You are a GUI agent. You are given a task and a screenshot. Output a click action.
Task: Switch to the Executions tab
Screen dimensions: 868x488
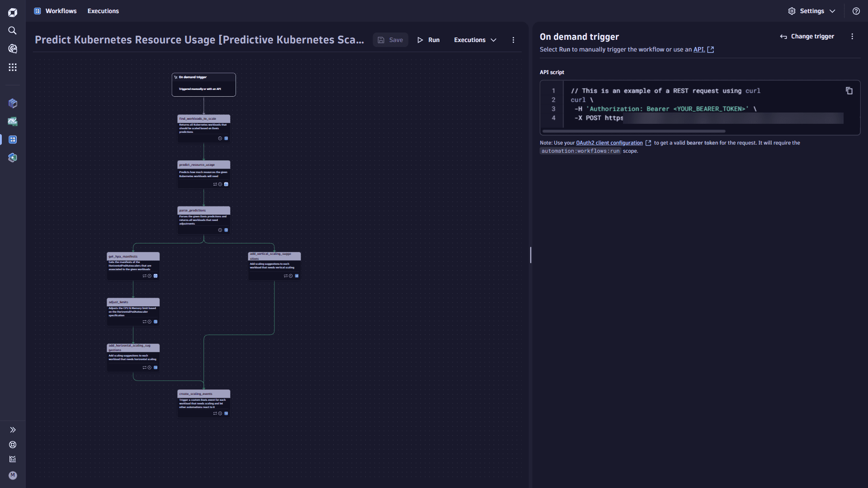(x=103, y=11)
